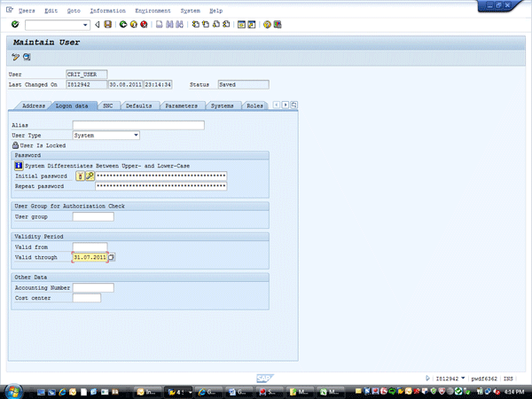Image resolution: width=532 pixels, height=399 pixels.
Task: Click the Display/Change pencil icon
Action: tap(15, 57)
